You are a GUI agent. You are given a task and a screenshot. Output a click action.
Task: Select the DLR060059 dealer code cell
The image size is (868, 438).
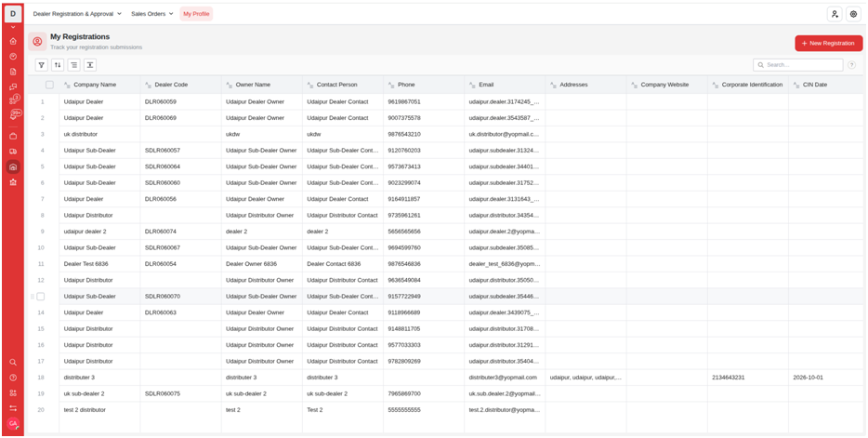tap(180, 102)
